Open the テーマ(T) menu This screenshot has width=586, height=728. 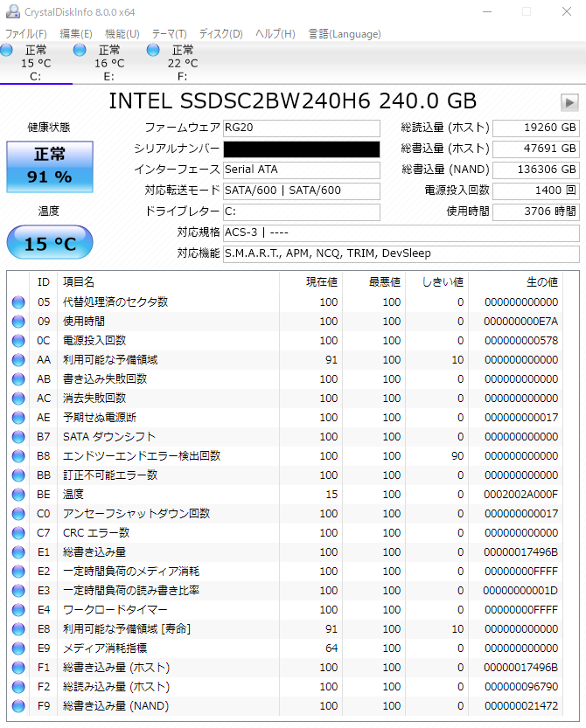point(169,34)
